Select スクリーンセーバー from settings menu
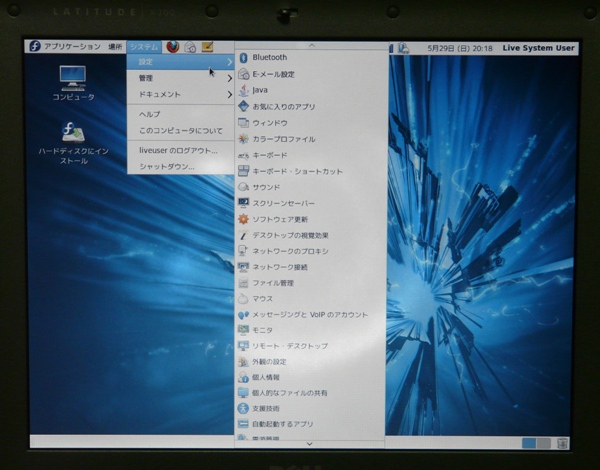Viewport: 600px width, 470px height. click(280, 203)
